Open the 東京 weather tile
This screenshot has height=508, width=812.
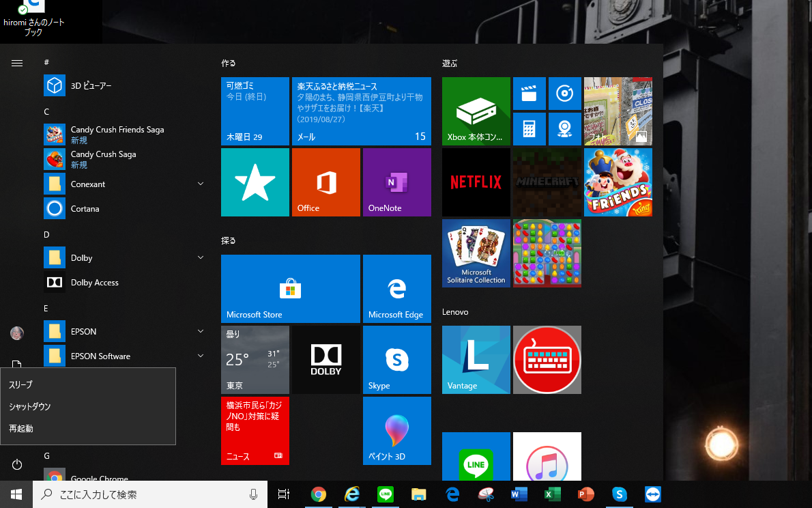click(x=255, y=360)
